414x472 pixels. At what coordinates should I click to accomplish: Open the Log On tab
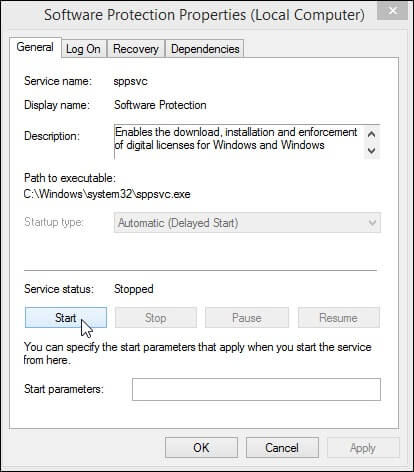[84, 49]
